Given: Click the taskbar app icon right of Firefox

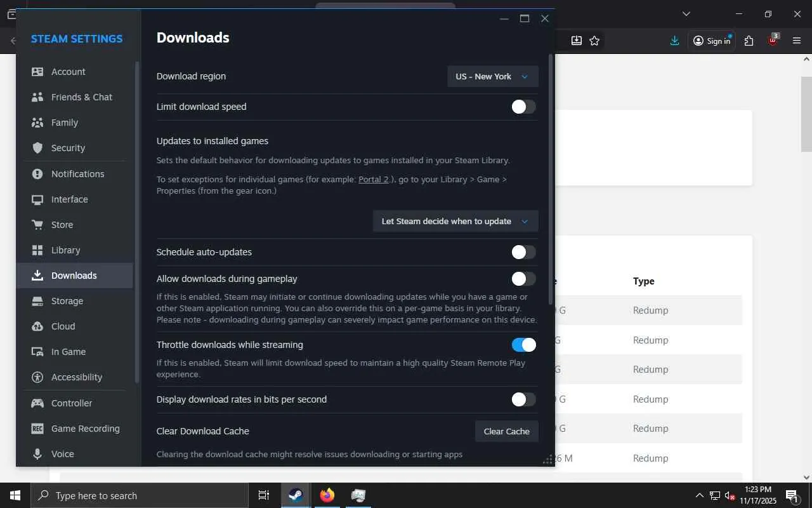Looking at the screenshot, I should click(358, 495).
